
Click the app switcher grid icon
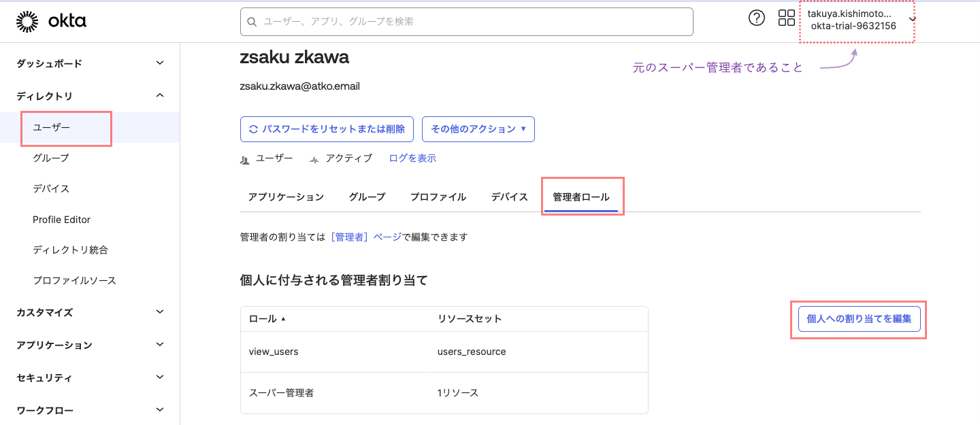(x=786, y=18)
